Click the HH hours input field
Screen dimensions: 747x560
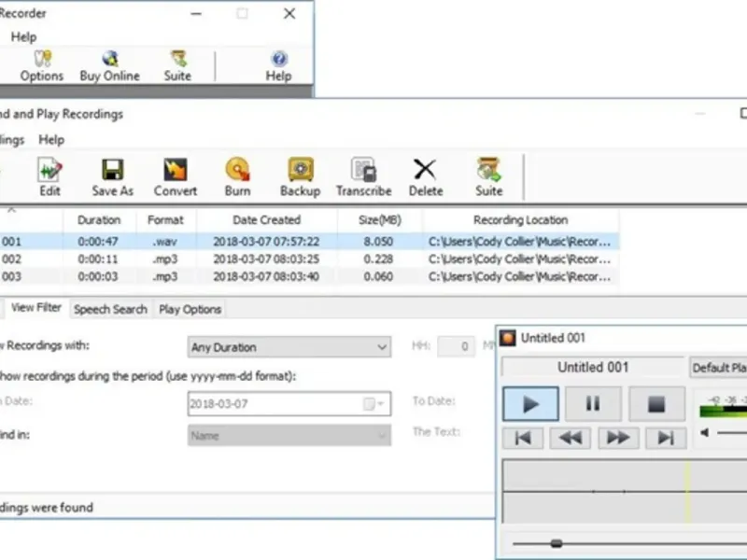pyautogui.click(x=456, y=346)
